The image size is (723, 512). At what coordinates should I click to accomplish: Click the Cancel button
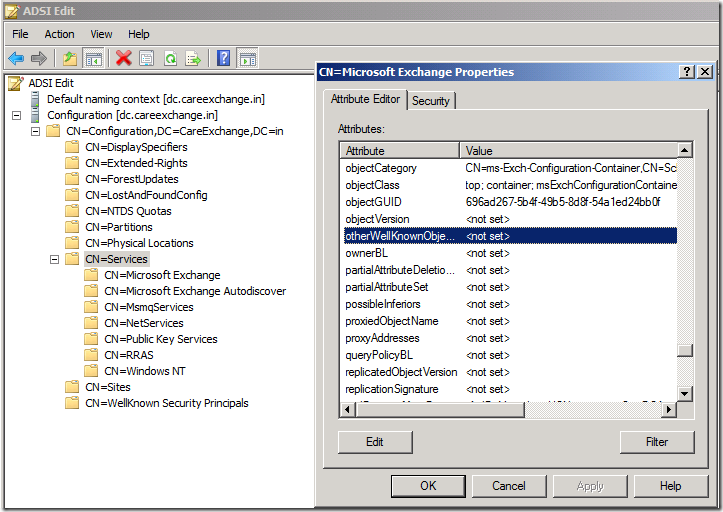[509, 486]
